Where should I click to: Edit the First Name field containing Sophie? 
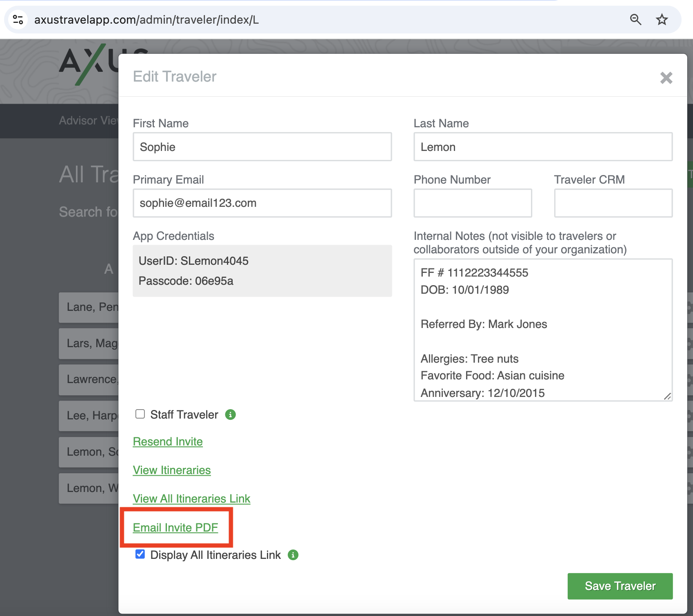click(x=262, y=147)
